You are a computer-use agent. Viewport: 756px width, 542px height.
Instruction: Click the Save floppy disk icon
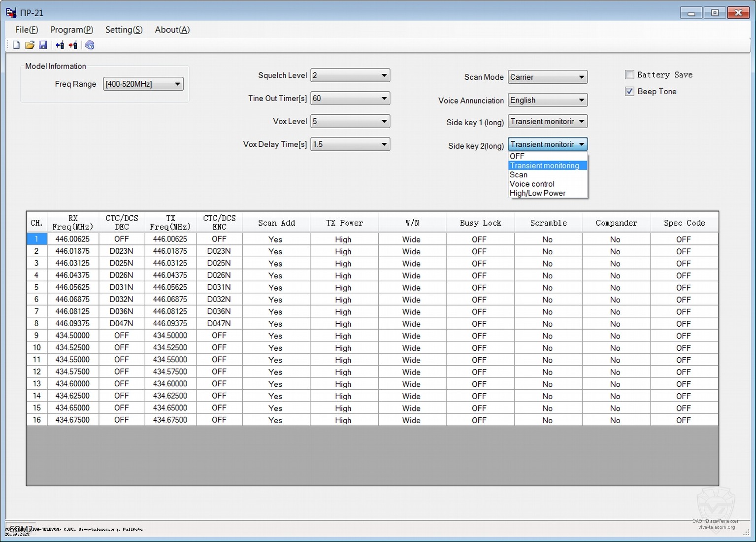click(x=43, y=45)
